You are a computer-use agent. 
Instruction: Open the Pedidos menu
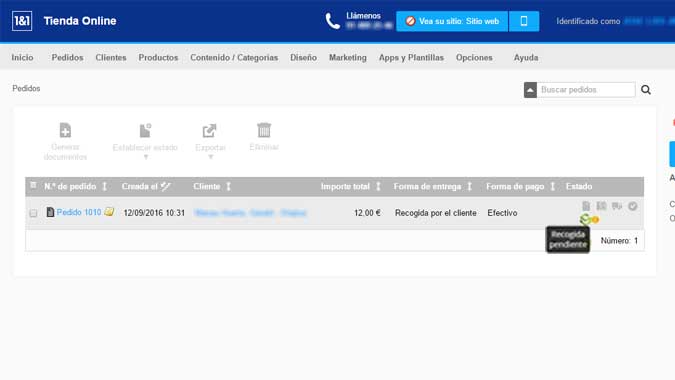point(67,57)
